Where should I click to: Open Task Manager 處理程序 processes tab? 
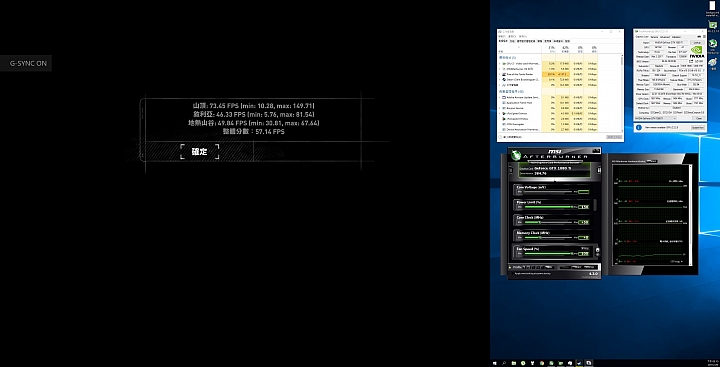(503, 41)
